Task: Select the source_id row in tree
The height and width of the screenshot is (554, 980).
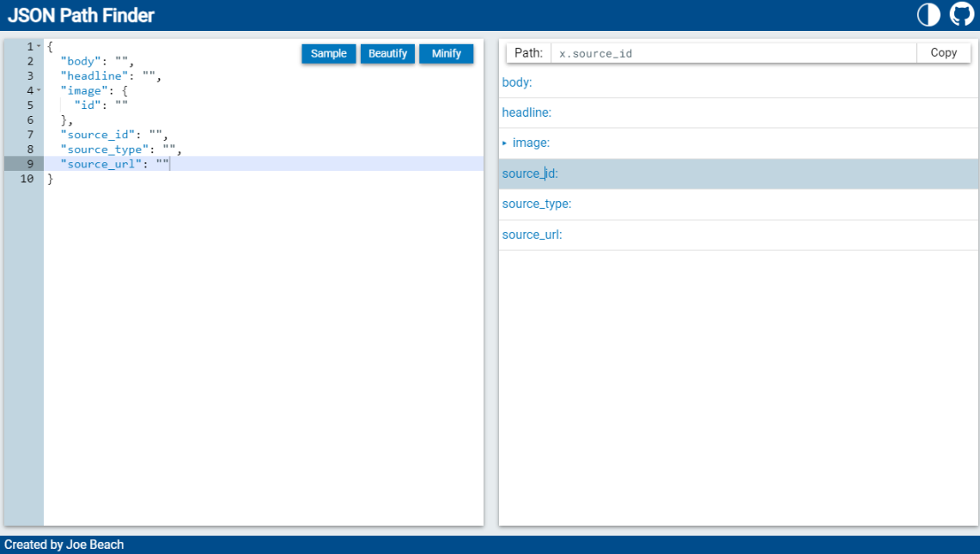Action: [x=530, y=174]
